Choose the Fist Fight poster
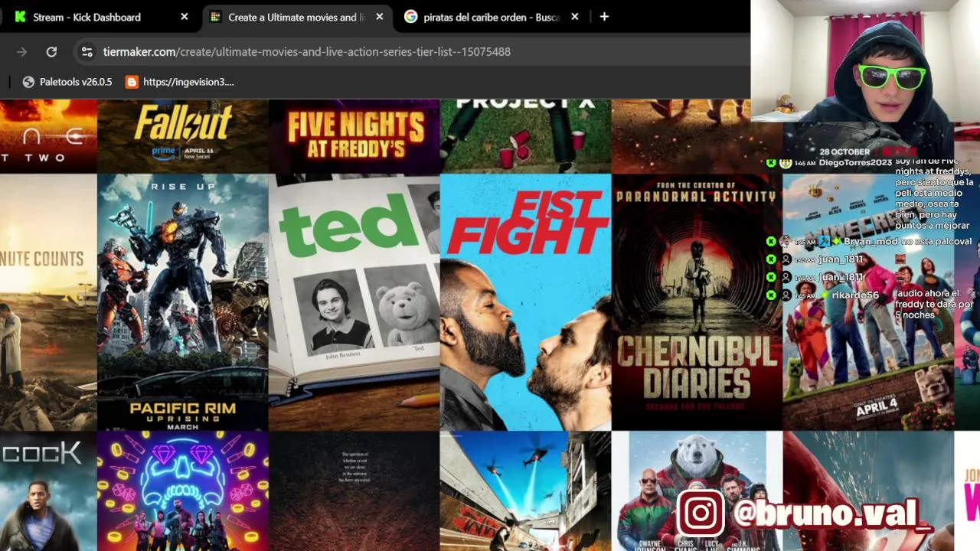 [x=526, y=302]
